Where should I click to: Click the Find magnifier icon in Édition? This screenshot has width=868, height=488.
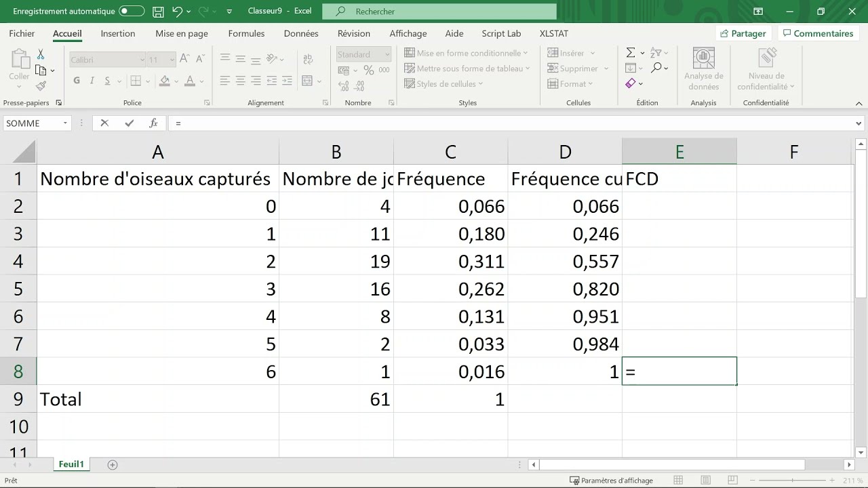click(656, 68)
